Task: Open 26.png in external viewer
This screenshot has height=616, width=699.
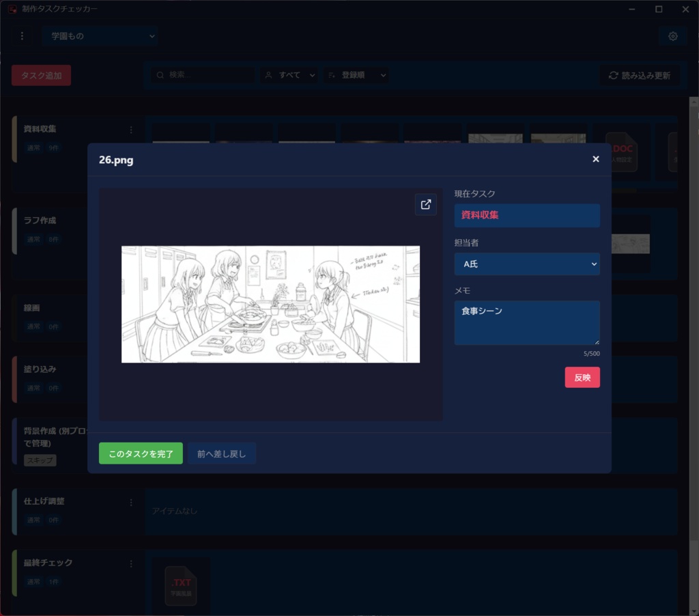Action: coord(426,204)
